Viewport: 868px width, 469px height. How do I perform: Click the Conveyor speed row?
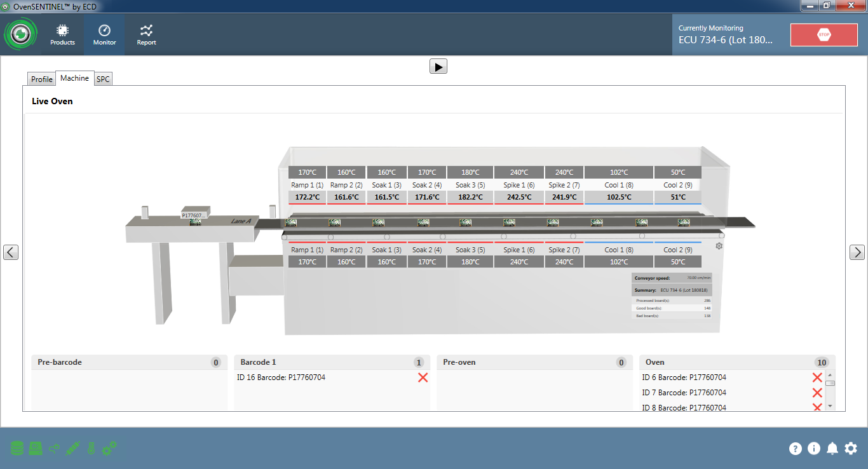(x=672, y=278)
